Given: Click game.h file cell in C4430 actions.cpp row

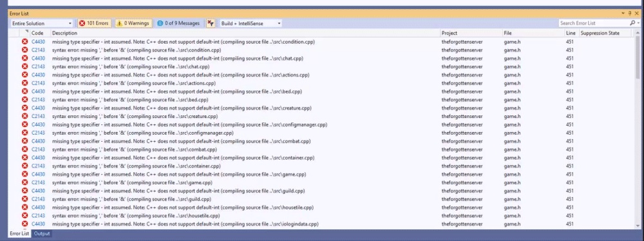Looking at the screenshot, I should pyautogui.click(x=512, y=75).
